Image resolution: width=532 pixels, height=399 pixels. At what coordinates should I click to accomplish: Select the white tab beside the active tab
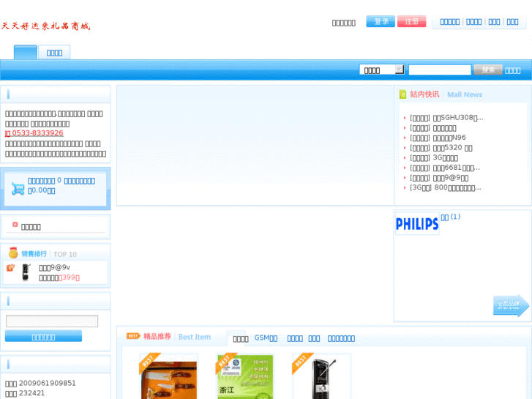coord(54,52)
